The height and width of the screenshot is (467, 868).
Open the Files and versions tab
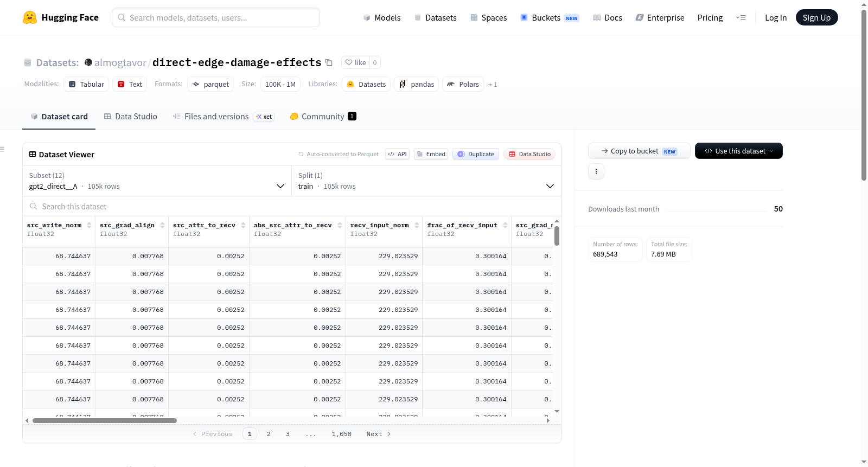(224, 117)
